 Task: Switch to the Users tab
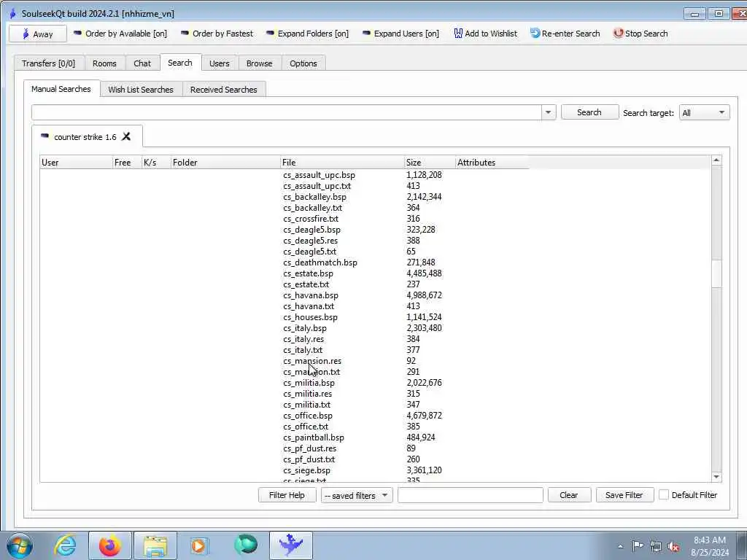[x=219, y=63]
